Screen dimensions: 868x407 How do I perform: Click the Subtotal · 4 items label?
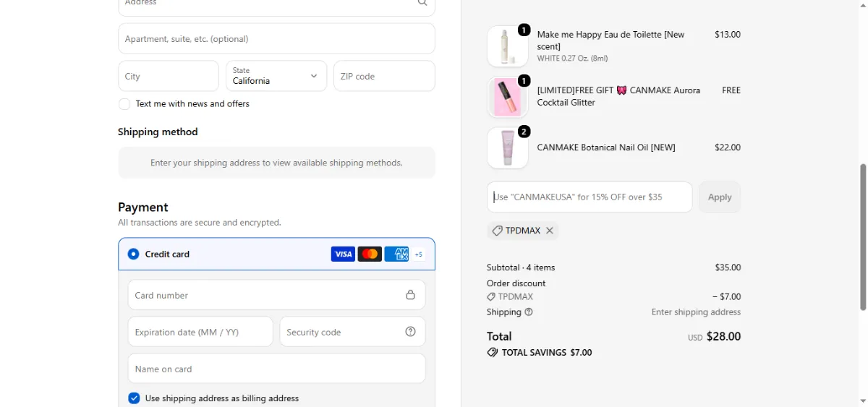pos(521,267)
